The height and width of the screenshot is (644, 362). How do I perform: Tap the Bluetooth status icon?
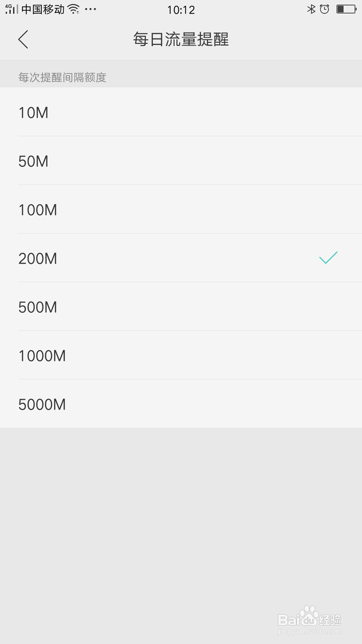click(x=311, y=9)
